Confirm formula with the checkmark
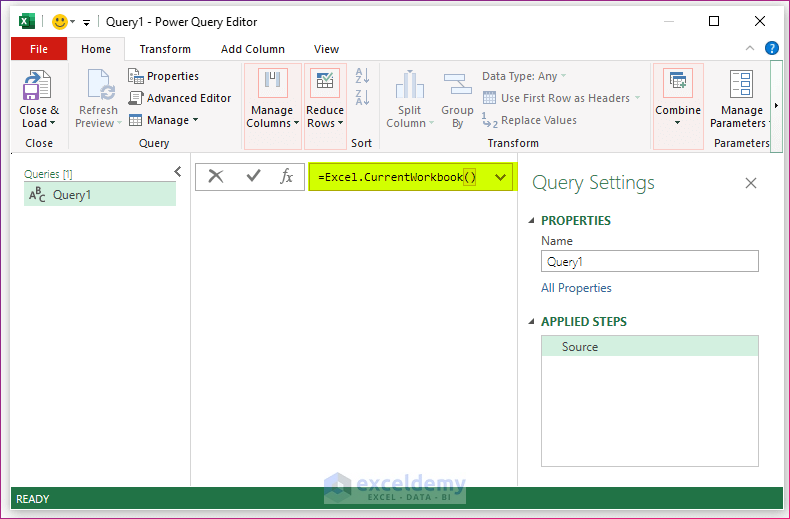 coord(253,176)
